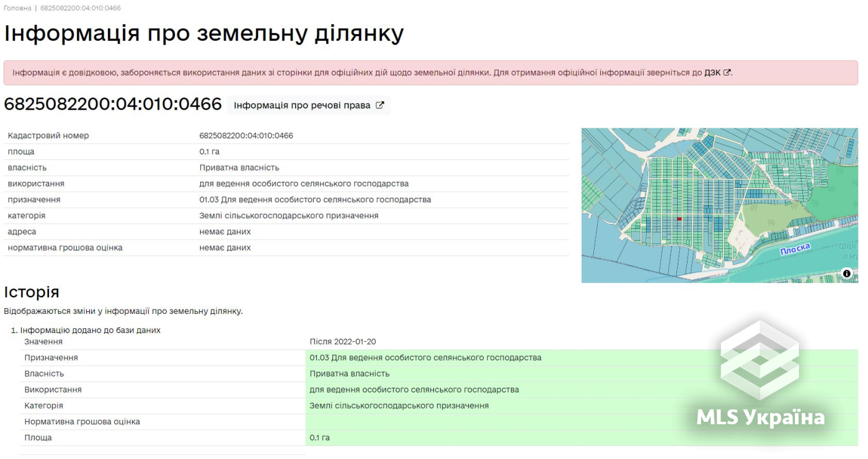Select Нормативна грошова оцінка label in history table
This screenshot has width=868, height=459.
coord(82,422)
